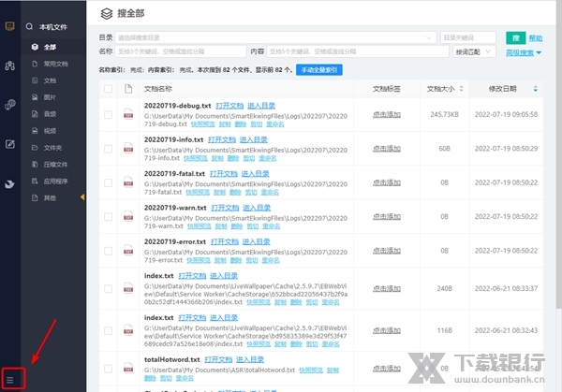The width and height of the screenshot is (562, 392).
Task: Click the TXT file icon for 20220719-error.txt
Action: tap(128, 250)
